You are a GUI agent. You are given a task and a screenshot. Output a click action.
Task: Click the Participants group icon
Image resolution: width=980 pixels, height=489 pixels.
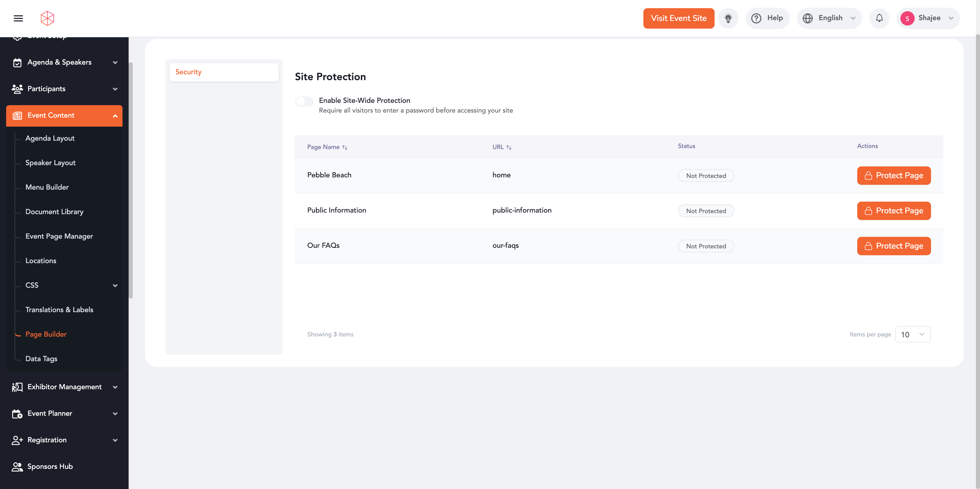[17, 89]
